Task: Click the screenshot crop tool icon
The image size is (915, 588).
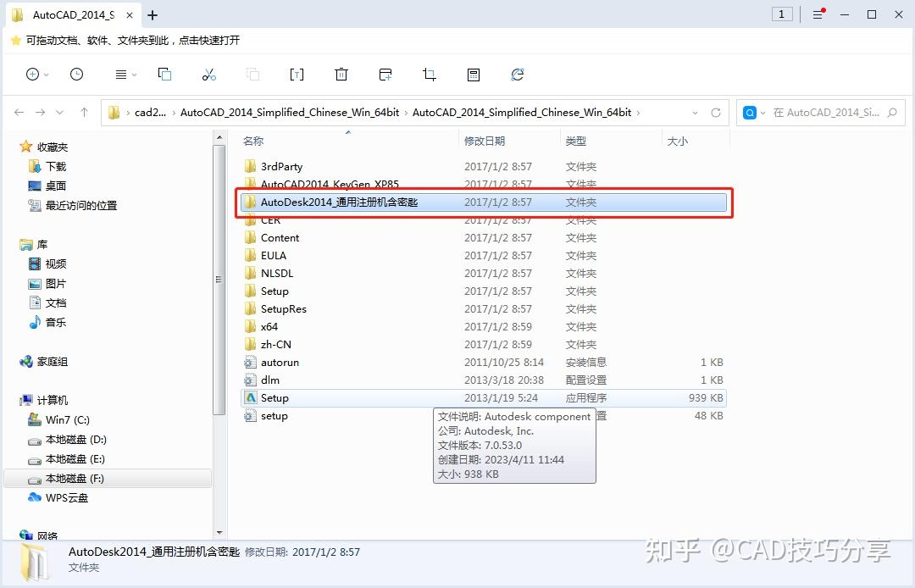Action: [x=430, y=74]
